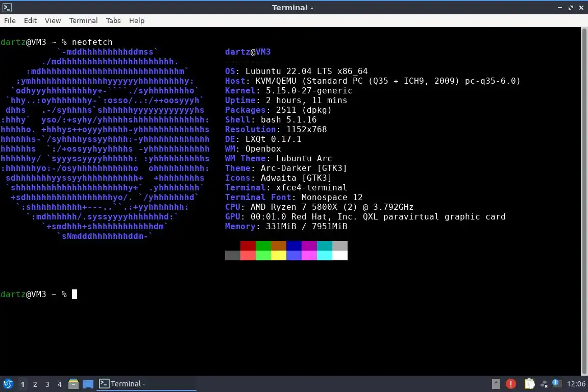Open the Tabs menu

(x=113, y=20)
